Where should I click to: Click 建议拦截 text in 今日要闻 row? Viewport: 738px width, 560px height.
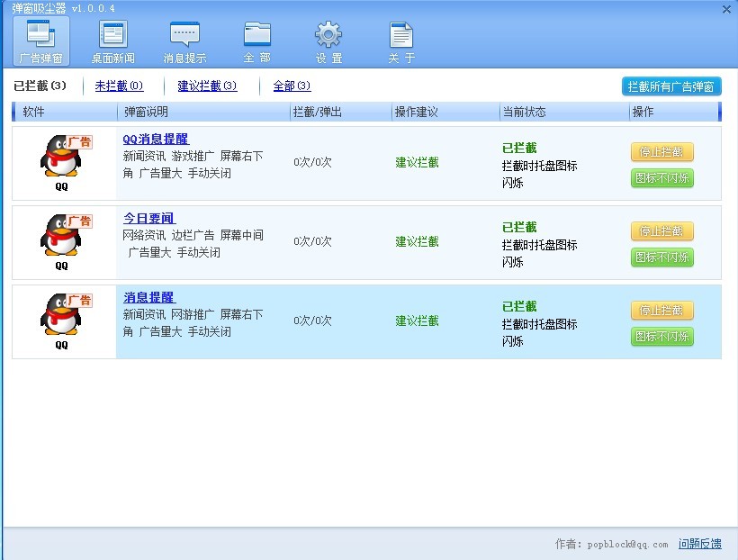pyautogui.click(x=417, y=241)
